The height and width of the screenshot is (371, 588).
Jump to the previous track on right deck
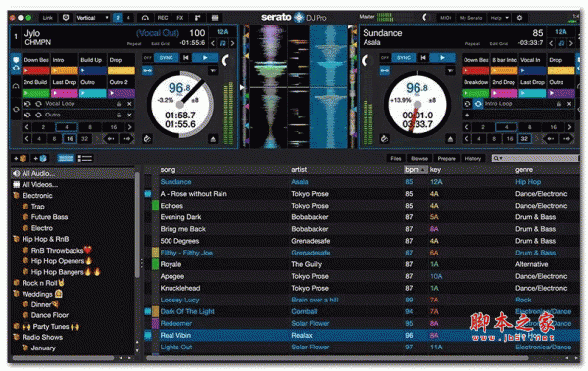tap(423, 58)
